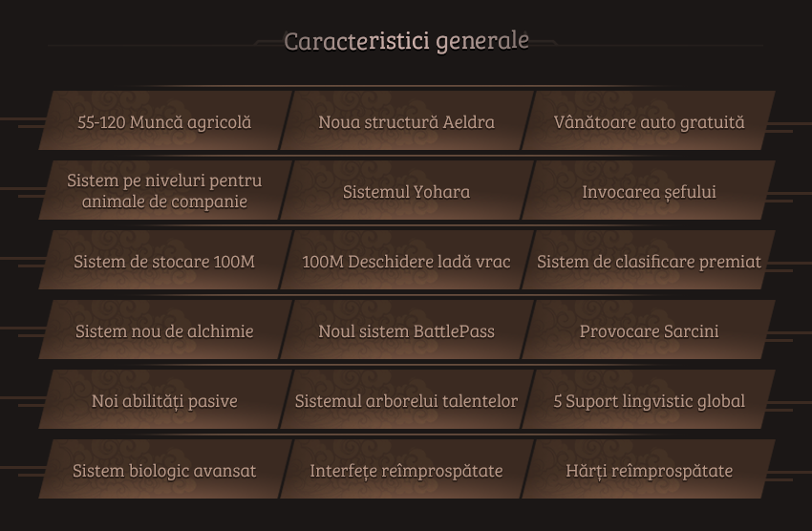Open 100M Deschidere ladă vrac

click(407, 261)
